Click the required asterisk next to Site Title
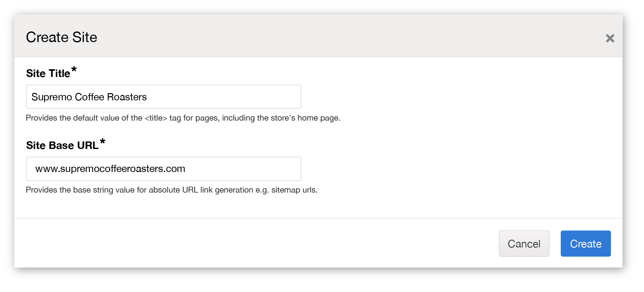This screenshot has height=292, width=644. click(74, 70)
